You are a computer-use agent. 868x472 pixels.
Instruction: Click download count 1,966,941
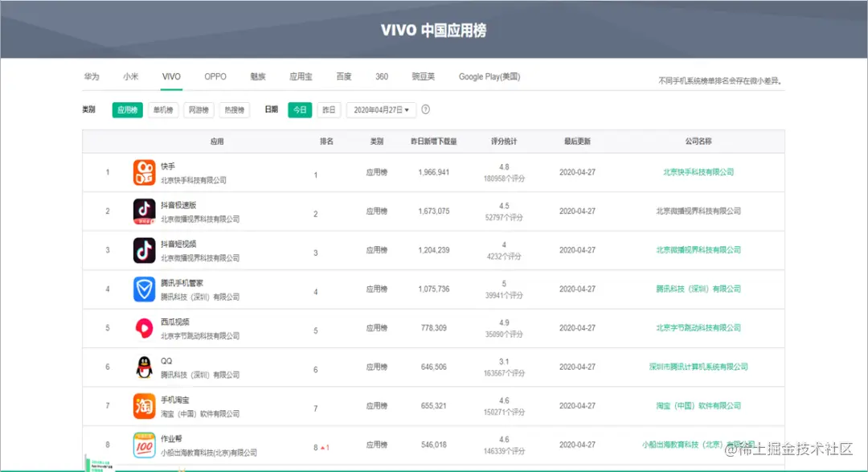click(x=434, y=172)
